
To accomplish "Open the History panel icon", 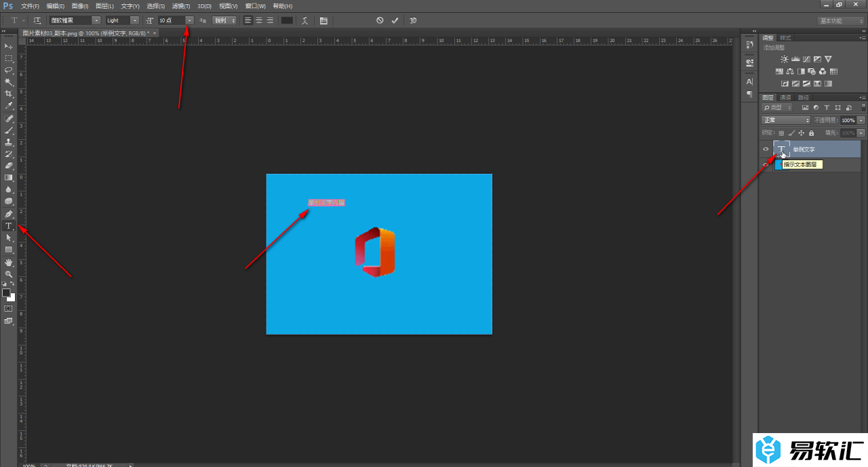I will coord(749,44).
